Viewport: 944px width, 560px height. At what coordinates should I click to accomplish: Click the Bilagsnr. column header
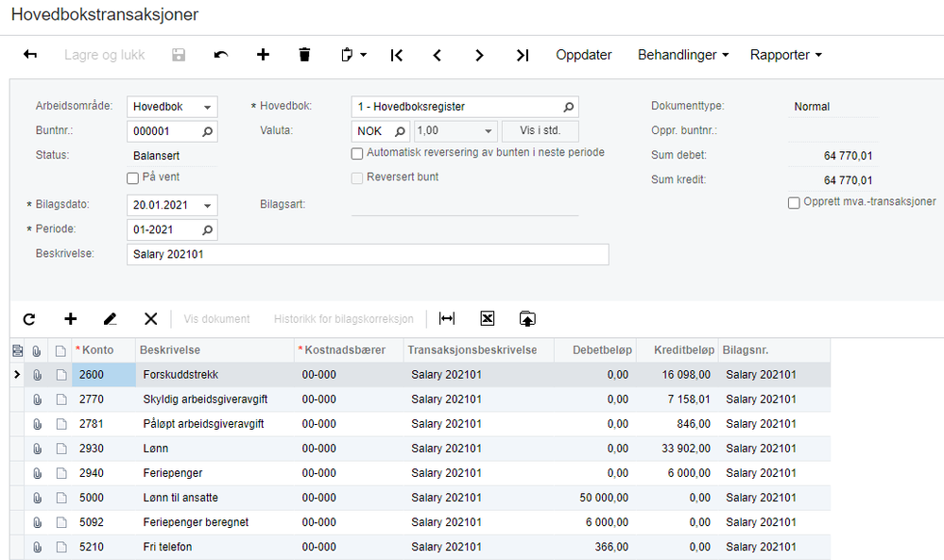tap(774, 350)
